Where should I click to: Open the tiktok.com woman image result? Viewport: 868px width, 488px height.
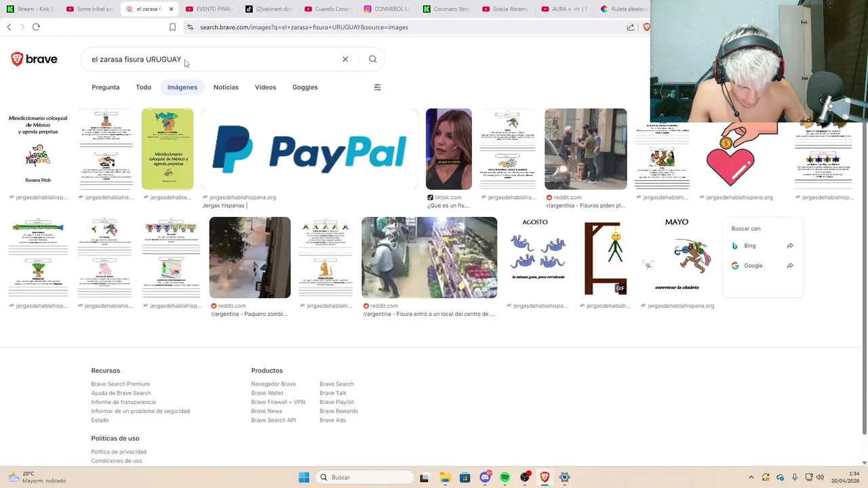449,149
